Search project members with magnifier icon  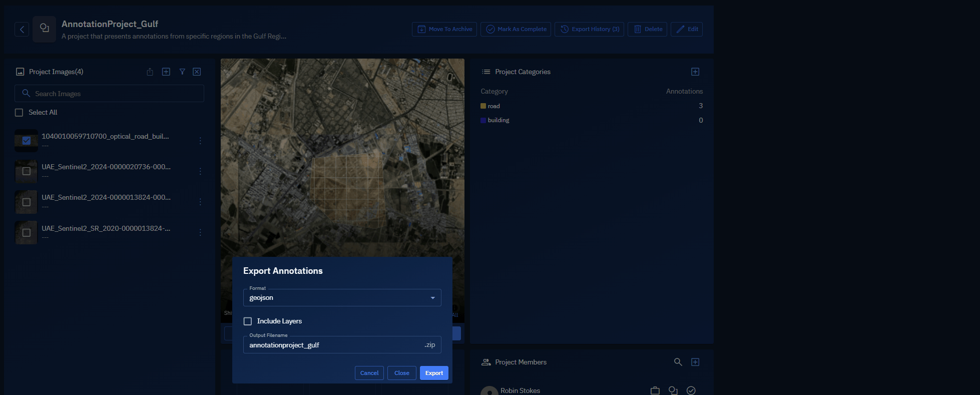678,362
